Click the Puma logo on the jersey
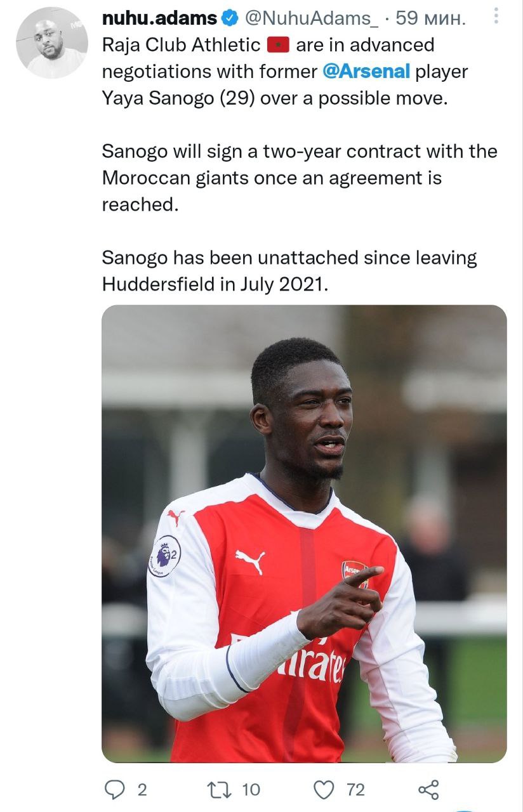 point(250,561)
